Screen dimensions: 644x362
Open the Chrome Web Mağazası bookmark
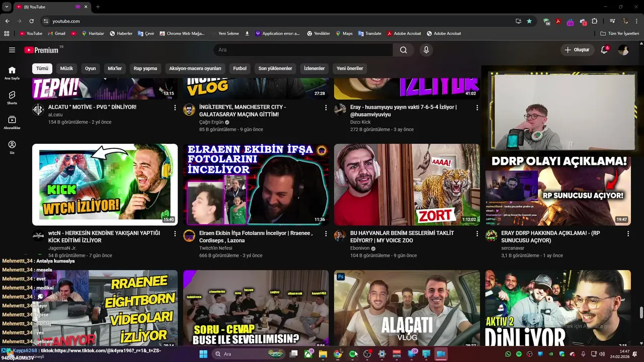[x=182, y=34]
